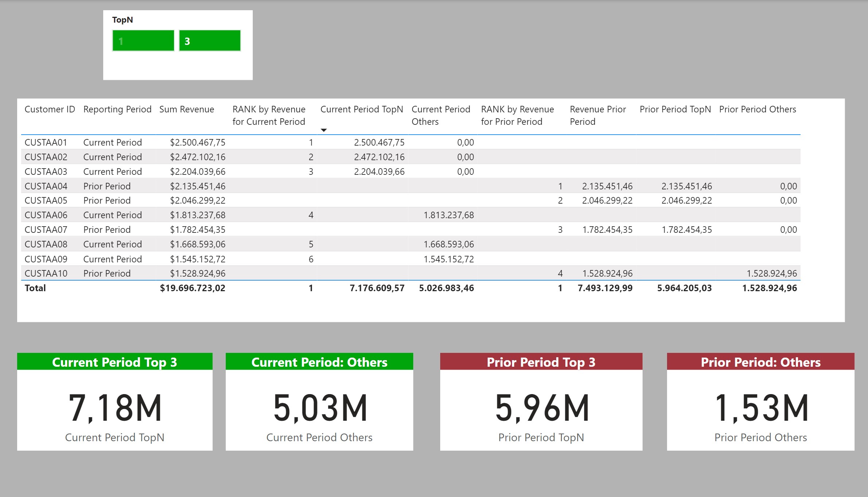Click the sort arrow under Current Period TopN
Screen dimensions: 868x497
click(323, 130)
